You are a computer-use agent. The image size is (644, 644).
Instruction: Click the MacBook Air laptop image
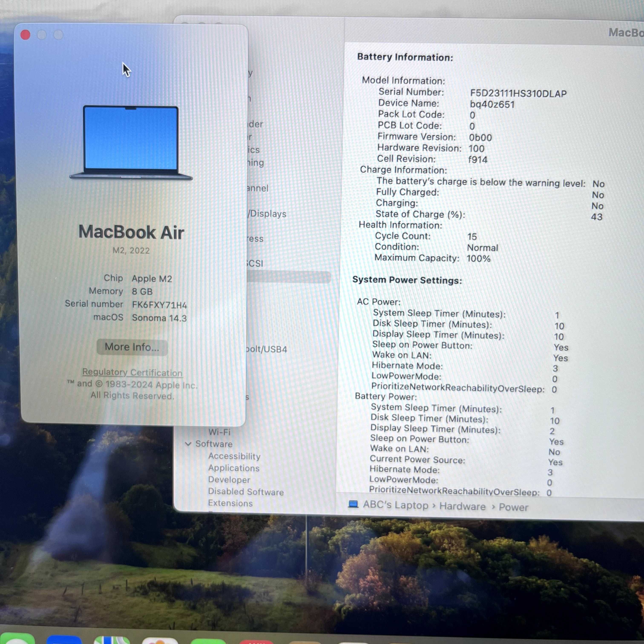tap(131, 143)
